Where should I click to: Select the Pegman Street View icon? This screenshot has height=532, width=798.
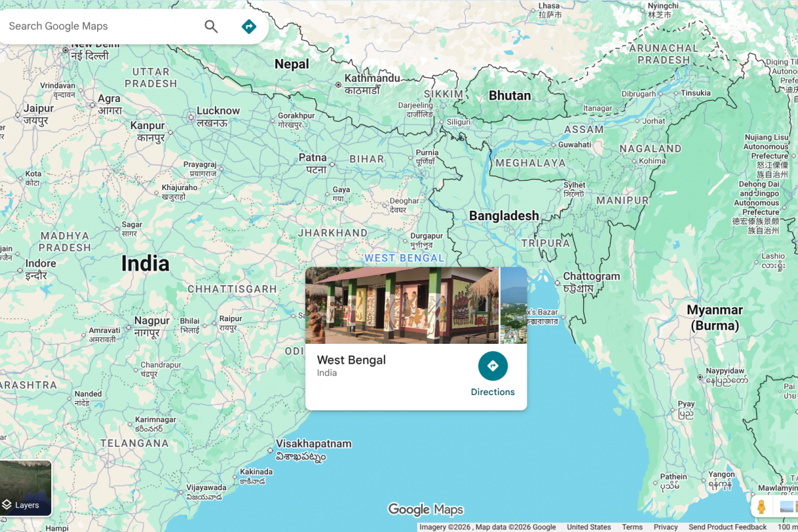(761, 507)
